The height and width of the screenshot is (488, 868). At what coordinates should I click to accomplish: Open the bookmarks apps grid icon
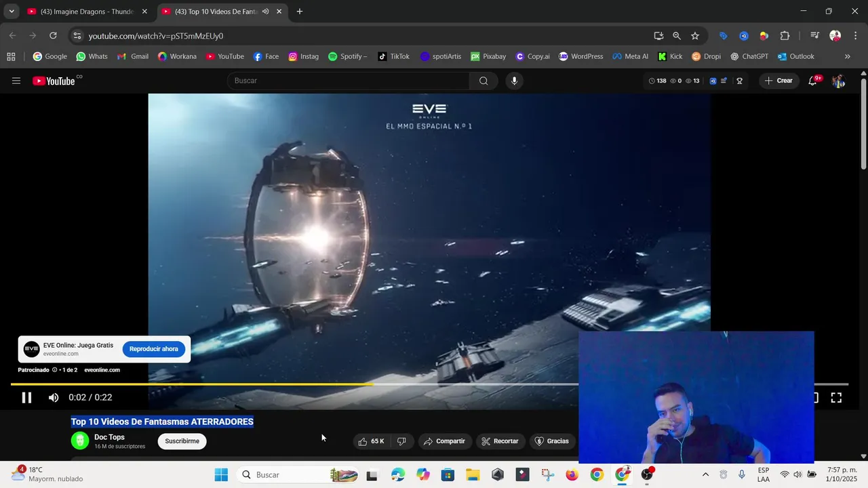[11, 56]
